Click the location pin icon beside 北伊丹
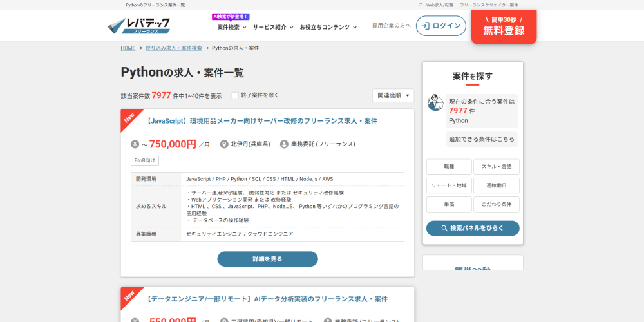The width and height of the screenshot is (644, 322). [x=224, y=144]
